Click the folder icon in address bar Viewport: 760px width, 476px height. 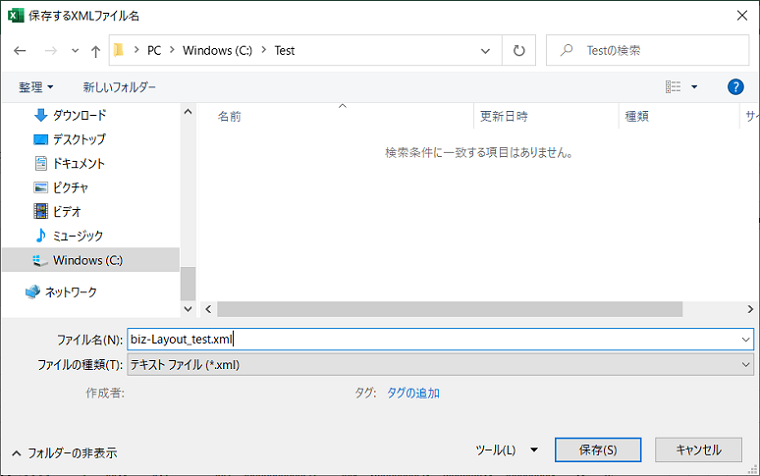coord(119,50)
